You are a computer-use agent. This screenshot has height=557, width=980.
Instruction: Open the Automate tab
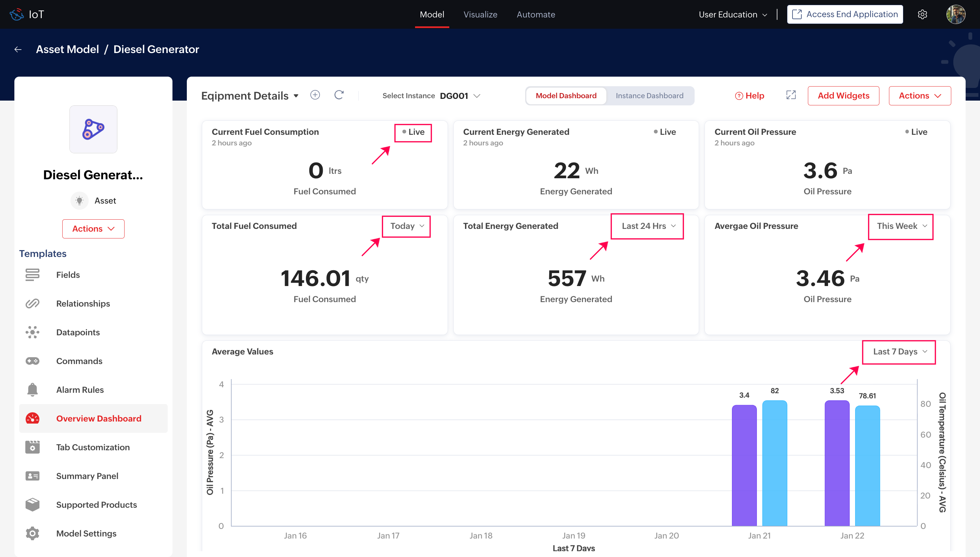pyautogui.click(x=536, y=14)
